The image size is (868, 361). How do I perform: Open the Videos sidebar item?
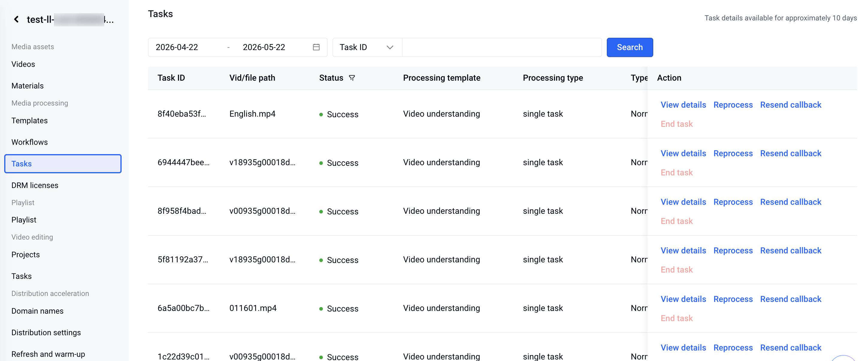[x=23, y=64]
